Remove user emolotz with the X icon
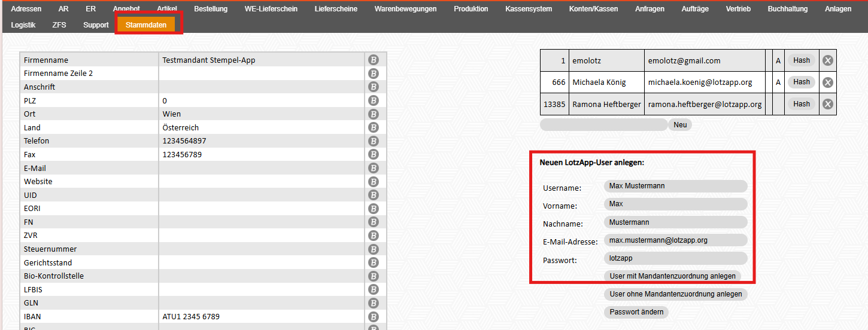Image resolution: width=868 pixels, height=330 pixels. coord(828,60)
